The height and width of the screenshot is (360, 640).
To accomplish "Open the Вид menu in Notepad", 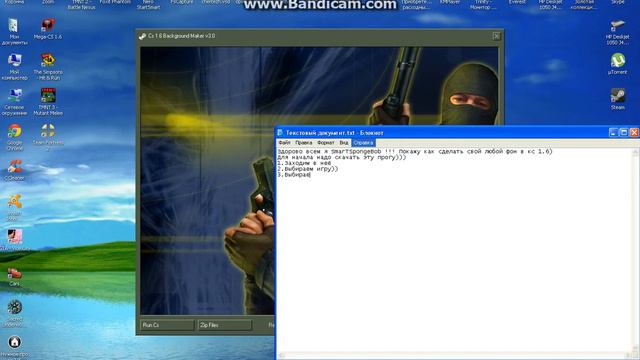I will (344, 143).
